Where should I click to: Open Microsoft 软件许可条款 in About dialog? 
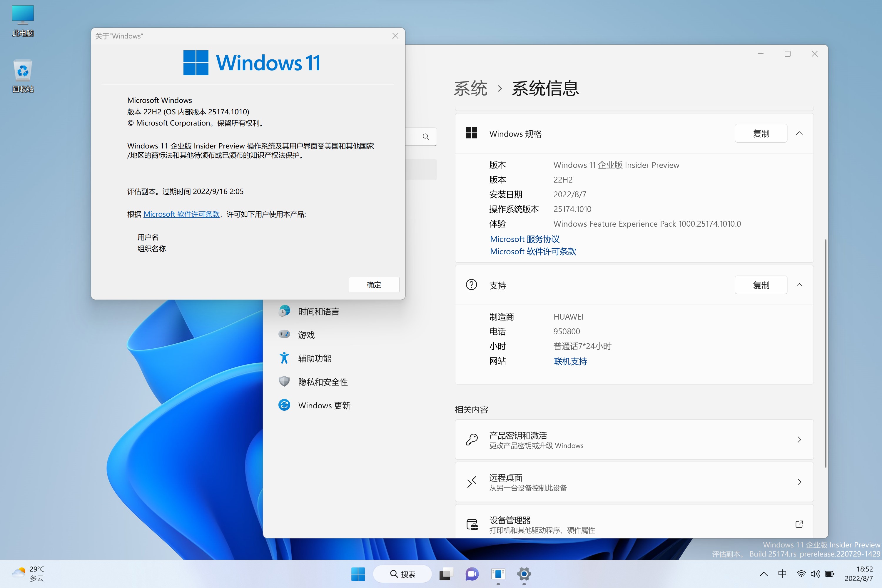181,214
